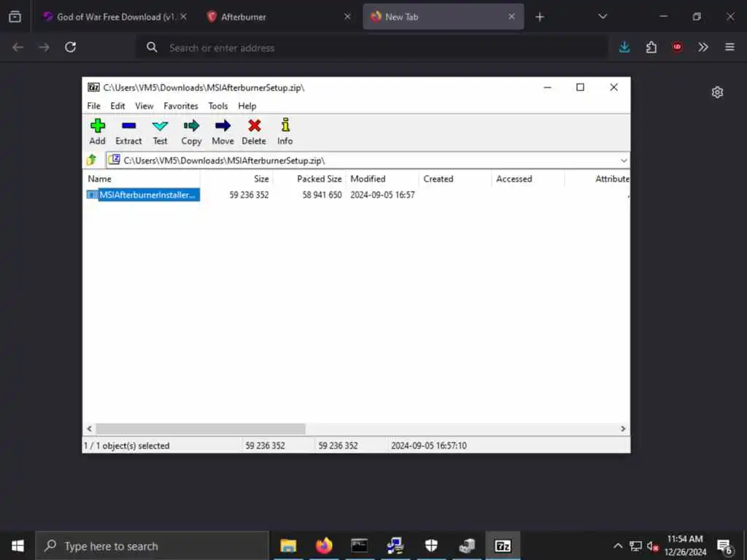Click the Extract toolbar icon
This screenshot has width=747, height=560.
coord(128,131)
